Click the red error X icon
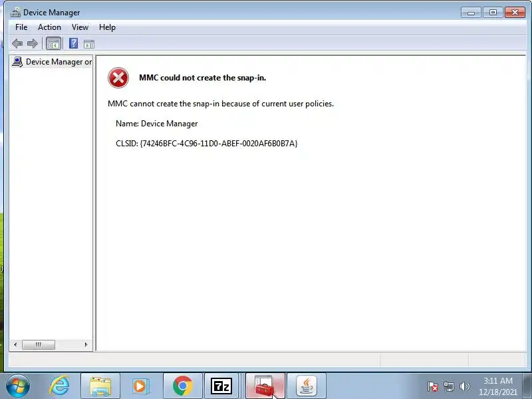Image resolution: width=532 pixels, height=399 pixels. pos(118,78)
